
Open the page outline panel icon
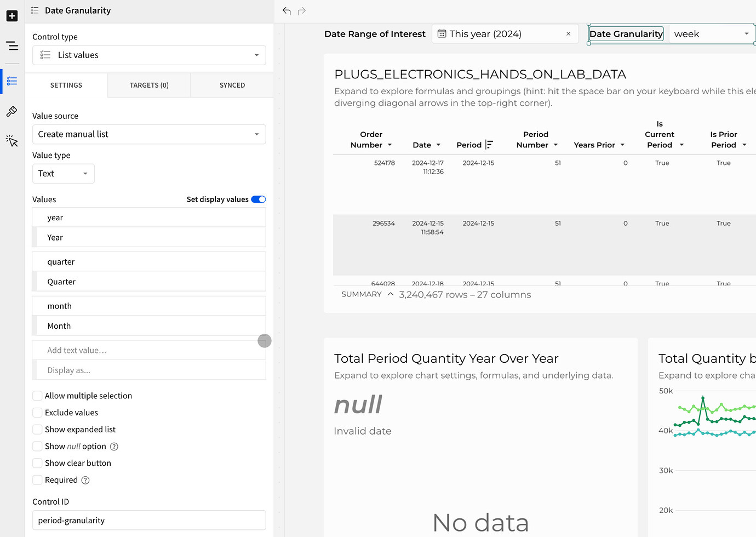click(12, 47)
